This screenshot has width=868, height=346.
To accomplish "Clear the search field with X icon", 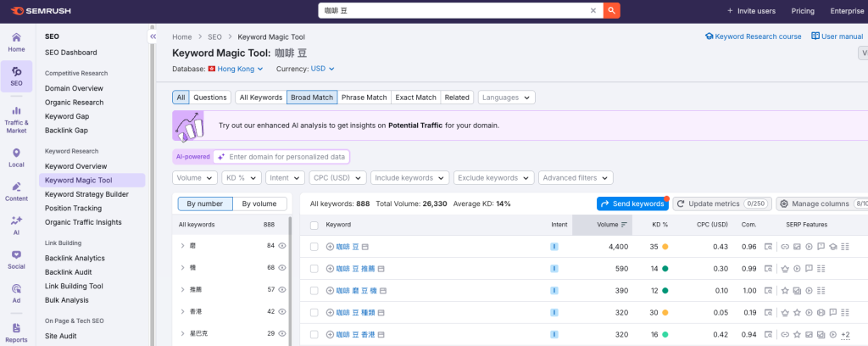I will [593, 11].
